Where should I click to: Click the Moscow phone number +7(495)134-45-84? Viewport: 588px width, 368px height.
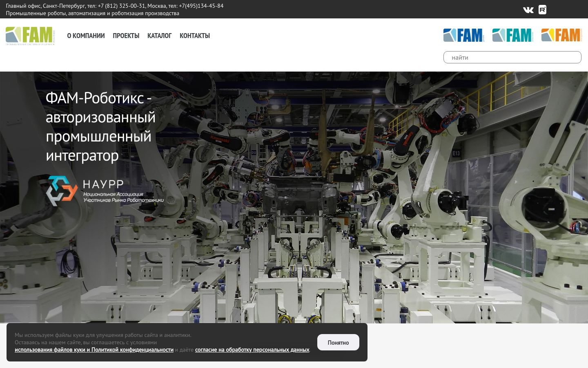[x=201, y=6]
